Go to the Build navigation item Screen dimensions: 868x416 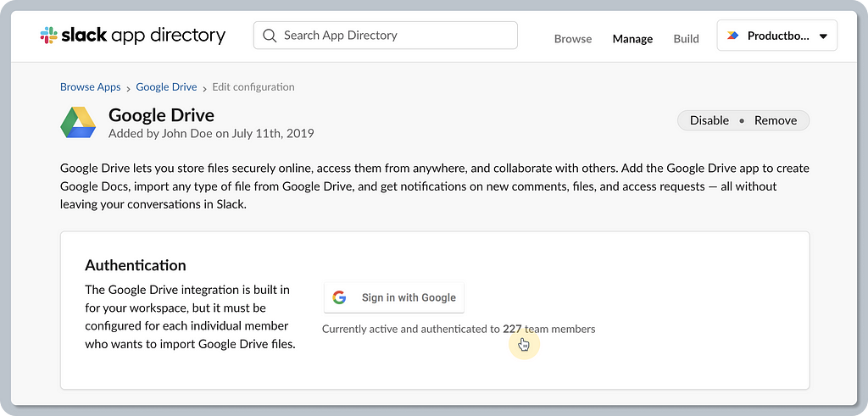pos(686,39)
